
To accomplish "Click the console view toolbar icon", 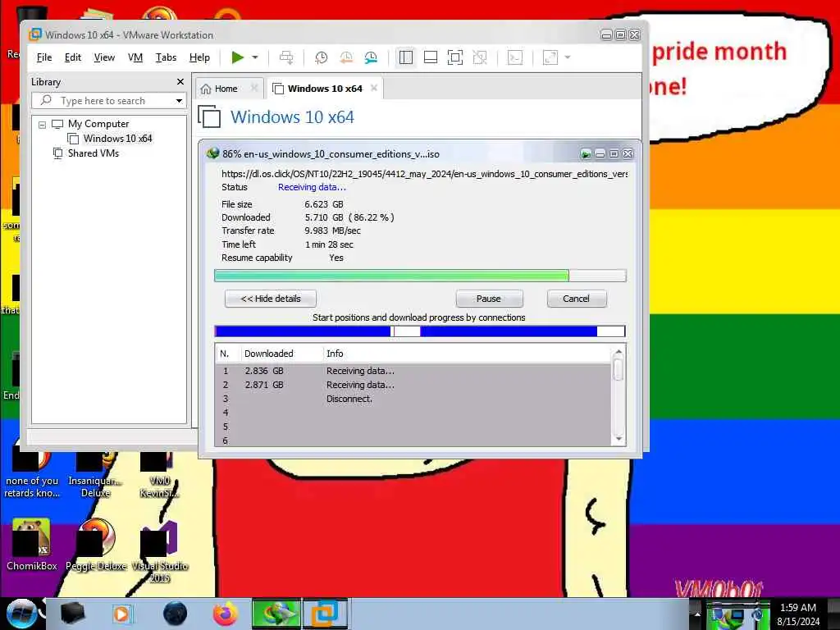I will (x=515, y=57).
